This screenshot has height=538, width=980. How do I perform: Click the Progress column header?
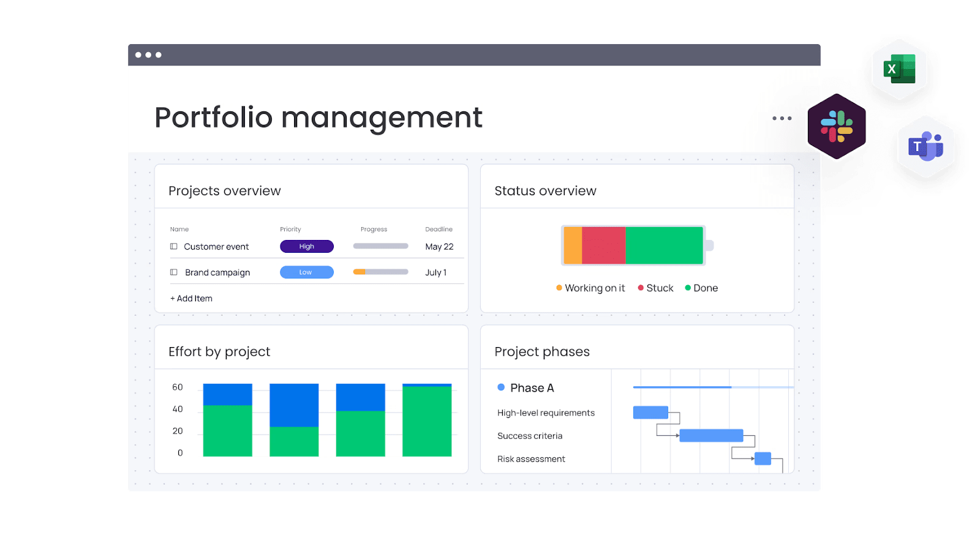tap(374, 230)
